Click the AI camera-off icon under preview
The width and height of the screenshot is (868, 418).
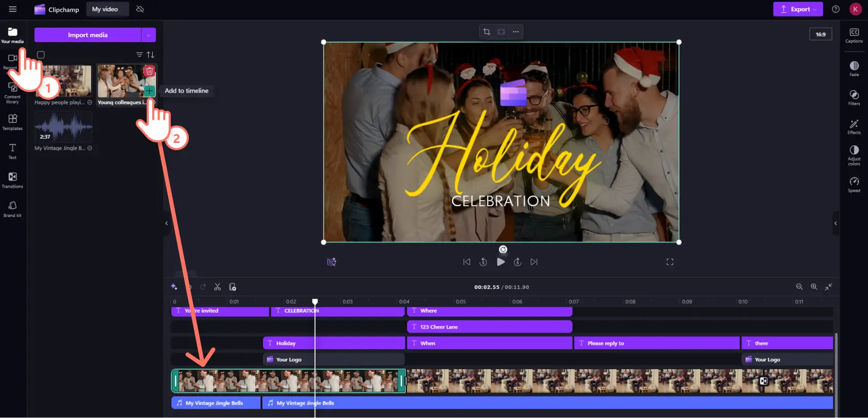332,262
